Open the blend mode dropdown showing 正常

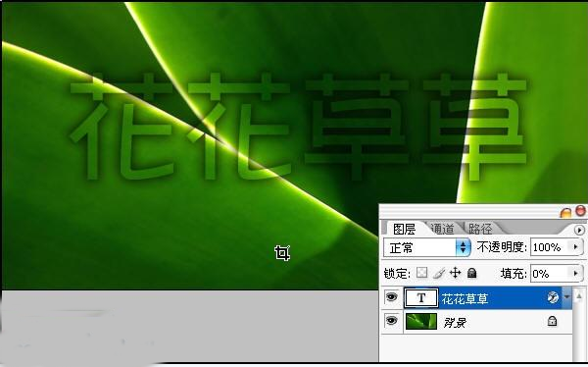tap(426, 247)
